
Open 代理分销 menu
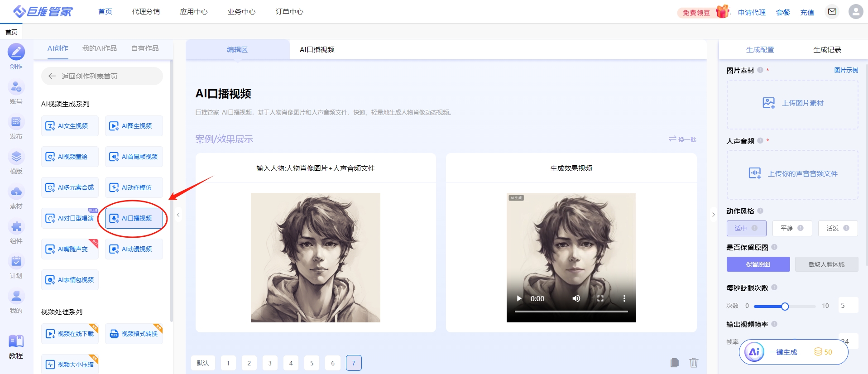point(146,12)
